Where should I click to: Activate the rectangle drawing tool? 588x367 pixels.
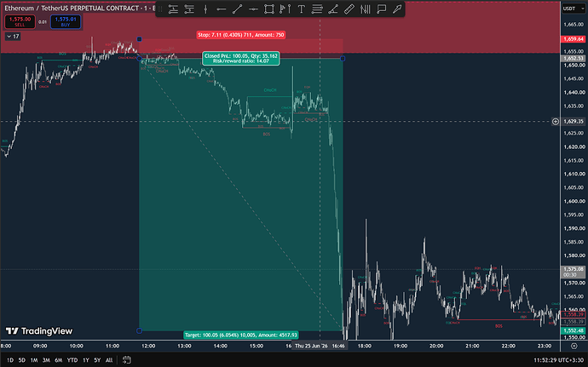[269, 9]
